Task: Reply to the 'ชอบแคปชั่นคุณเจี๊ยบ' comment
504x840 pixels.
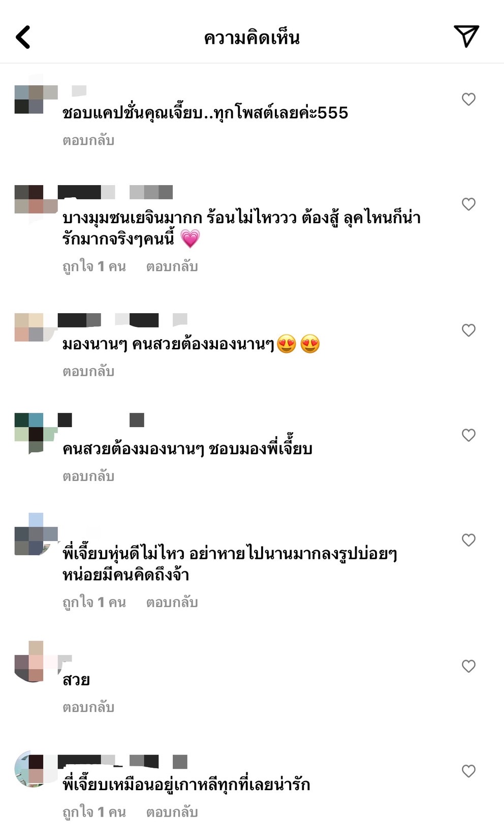Action: 88,140
